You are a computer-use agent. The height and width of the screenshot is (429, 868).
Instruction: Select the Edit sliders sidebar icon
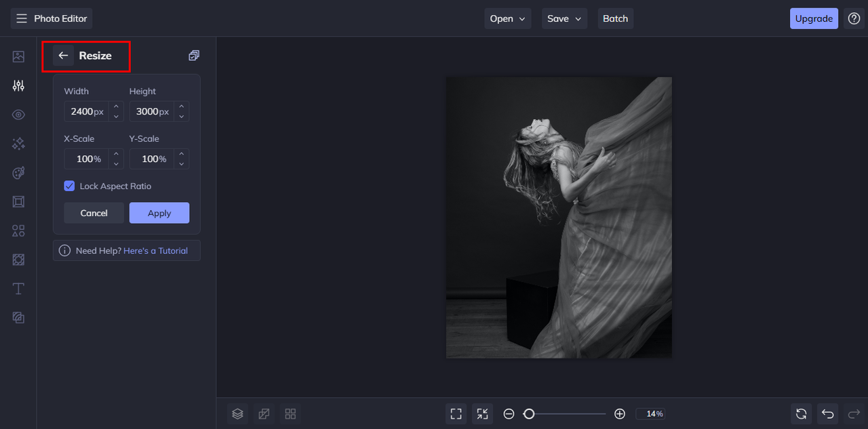18,85
